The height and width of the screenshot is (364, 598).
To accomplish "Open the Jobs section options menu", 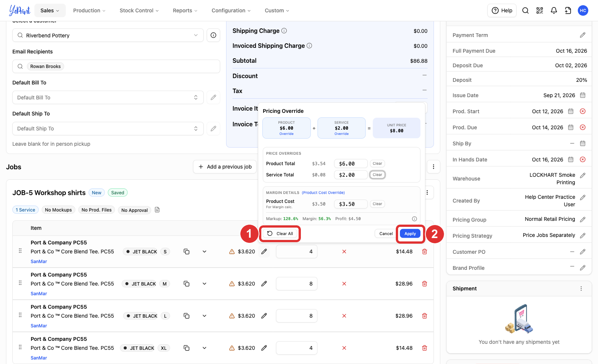I will point(434,167).
